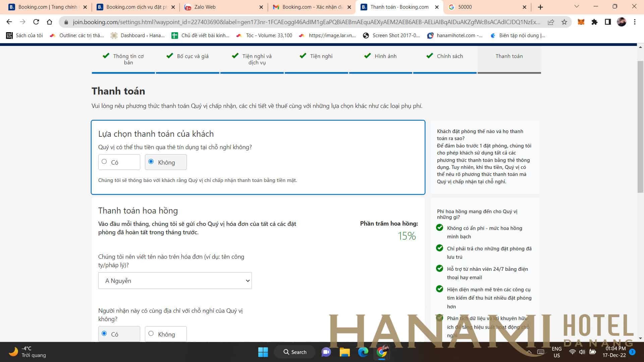Expand the 'A Nguyễn' invoice name dropdown
This screenshot has height=362, width=644.
[175, 281]
